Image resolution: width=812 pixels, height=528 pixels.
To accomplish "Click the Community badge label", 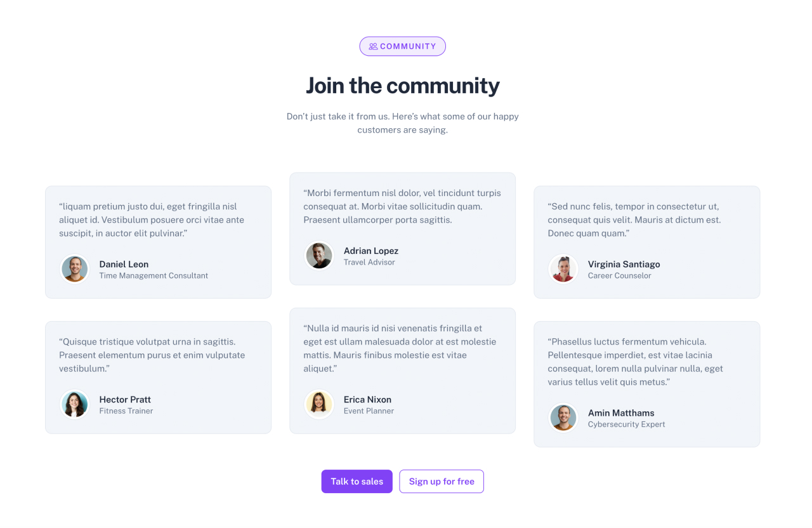I will point(408,46).
